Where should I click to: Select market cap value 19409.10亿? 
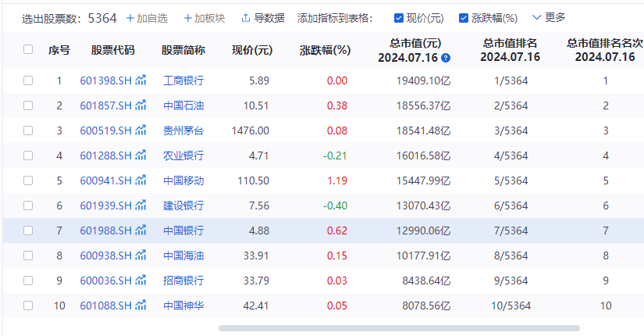[x=423, y=80]
